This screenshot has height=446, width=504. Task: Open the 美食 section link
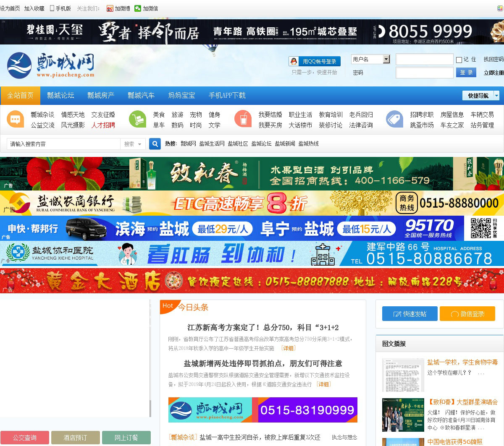click(x=159, y=115)
